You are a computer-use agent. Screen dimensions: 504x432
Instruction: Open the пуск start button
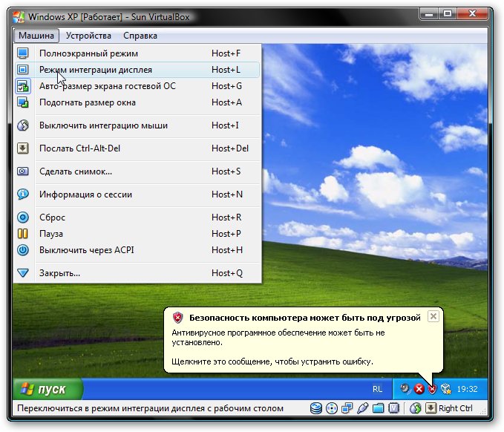pos(48,389)
